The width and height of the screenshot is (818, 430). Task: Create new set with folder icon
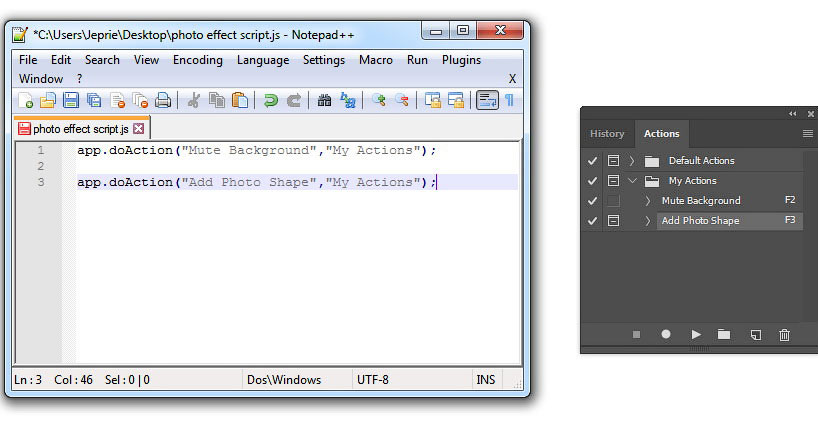pyautogui.click(x=724, y=335)
